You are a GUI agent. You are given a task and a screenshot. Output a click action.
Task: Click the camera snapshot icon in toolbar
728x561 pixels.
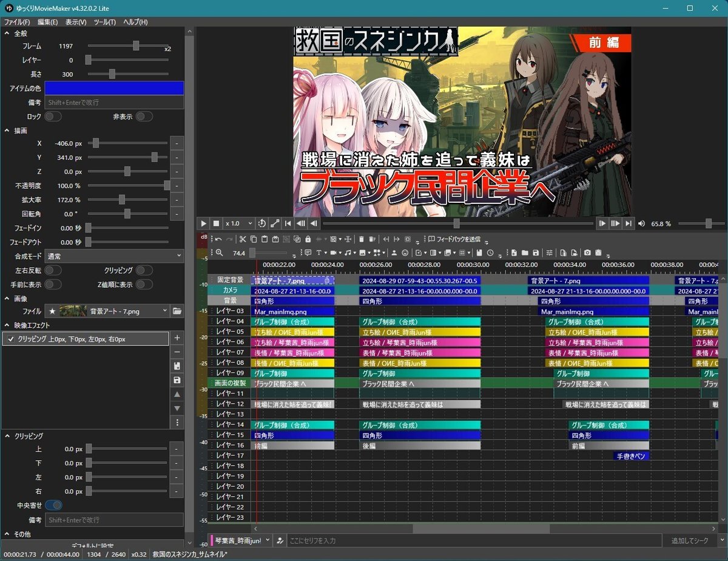587,253
